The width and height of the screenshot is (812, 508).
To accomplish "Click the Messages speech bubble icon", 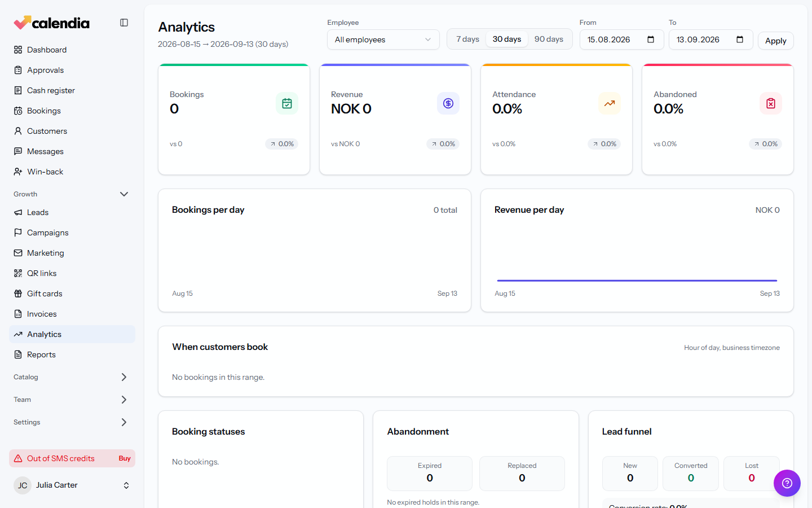I will [x=18, y=151].
